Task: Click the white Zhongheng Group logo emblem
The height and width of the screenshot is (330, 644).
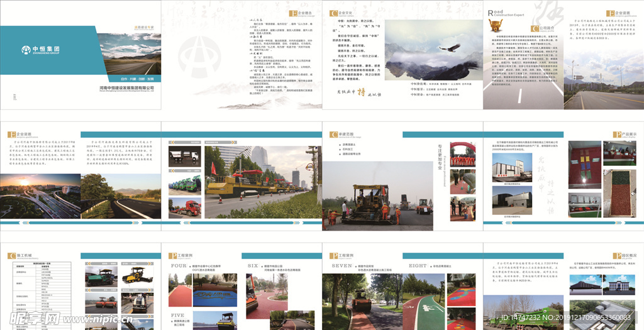Action: (26, 50)
